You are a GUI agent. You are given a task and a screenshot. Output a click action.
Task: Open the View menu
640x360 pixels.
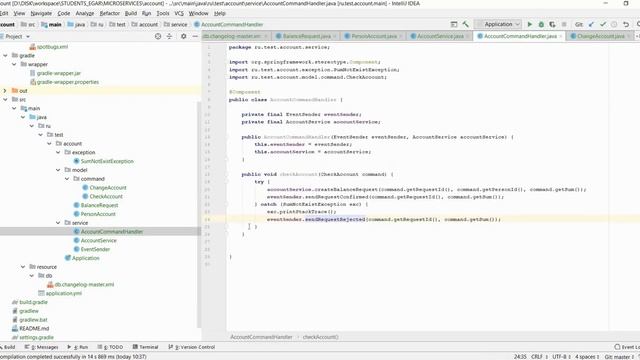pyautogui.click(x=19, y=13)
